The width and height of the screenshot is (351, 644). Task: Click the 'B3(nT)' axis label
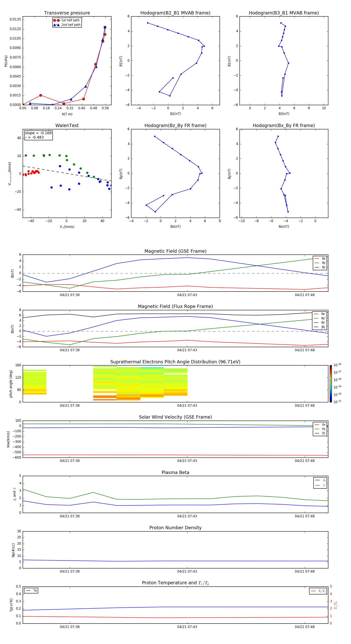pyautogui.click(x=284, y=114)
